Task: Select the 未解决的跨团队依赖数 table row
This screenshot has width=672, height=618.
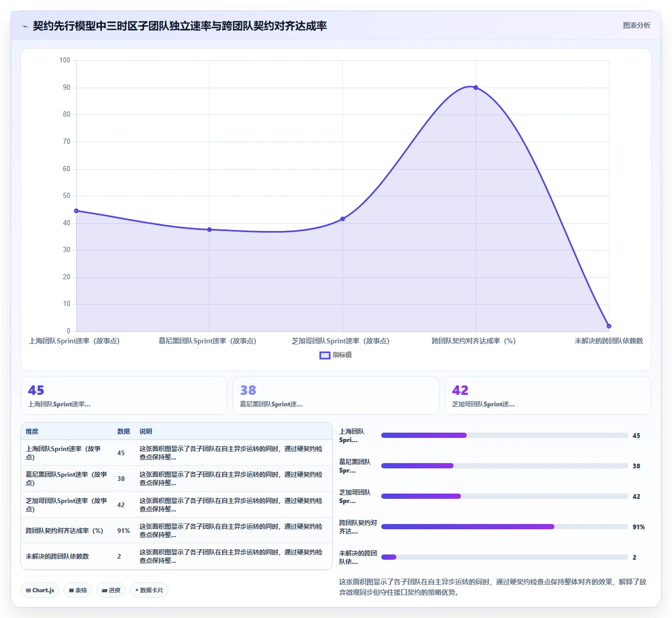Action: tap(176, 557)
